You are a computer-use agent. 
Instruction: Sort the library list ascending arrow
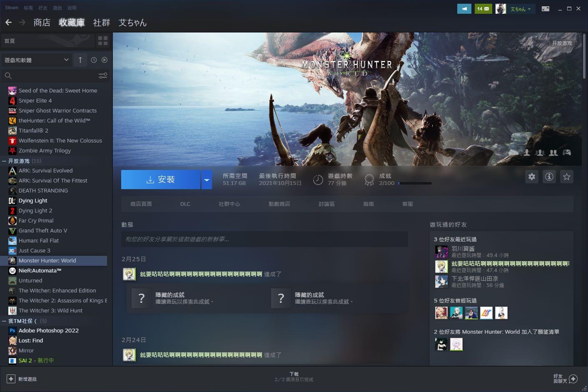pyautogui.click(x=80, y=60)
